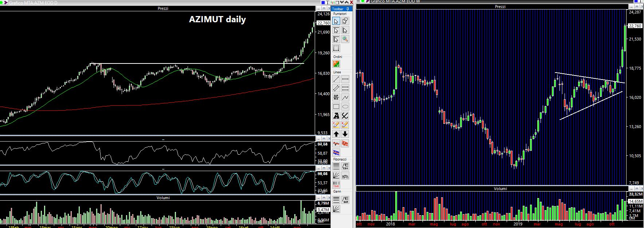The height and width of the screenshot is (228, 644).
Task: Click the Volumi header of the weekly chart
Action: (x=500, y=189)
